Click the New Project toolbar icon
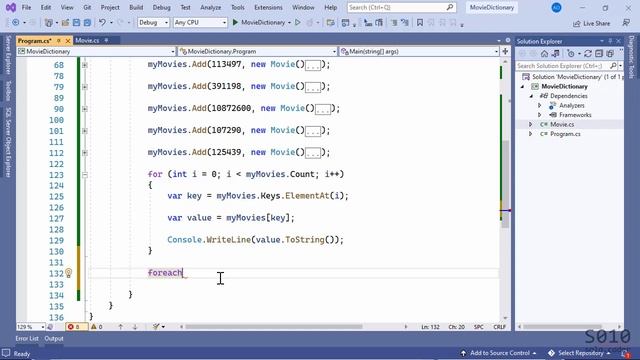 click(49, 22)
